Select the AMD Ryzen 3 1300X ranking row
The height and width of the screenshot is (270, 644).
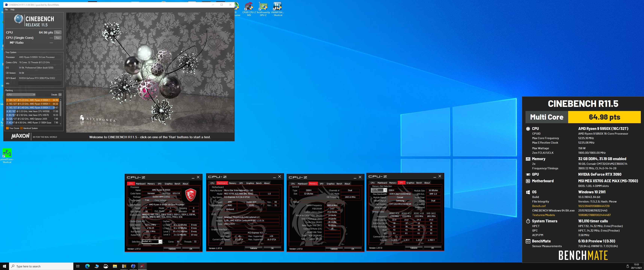tap(32, 123)
